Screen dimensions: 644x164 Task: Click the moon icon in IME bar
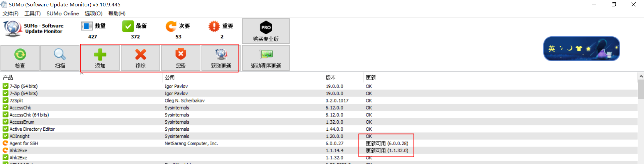[570, 48]
